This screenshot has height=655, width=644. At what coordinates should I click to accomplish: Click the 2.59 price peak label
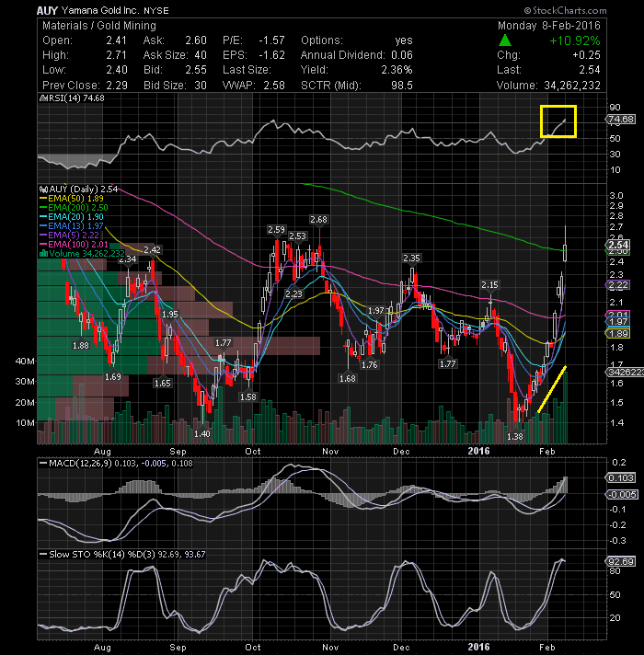276,230
